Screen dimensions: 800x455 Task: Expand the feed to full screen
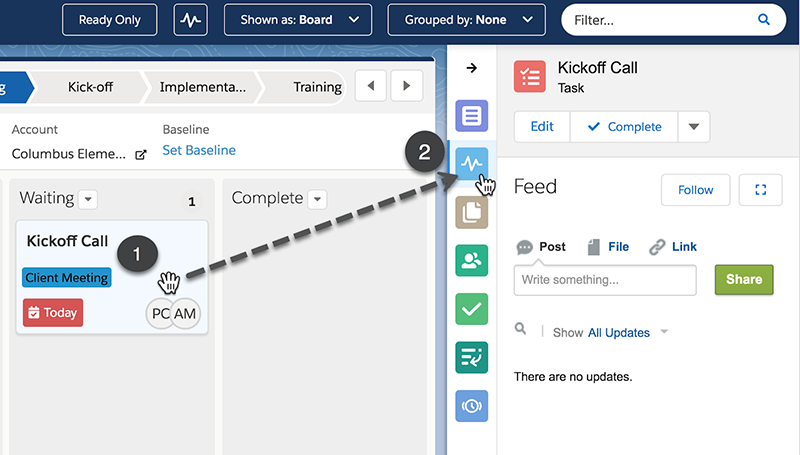(x=761, y=190)
